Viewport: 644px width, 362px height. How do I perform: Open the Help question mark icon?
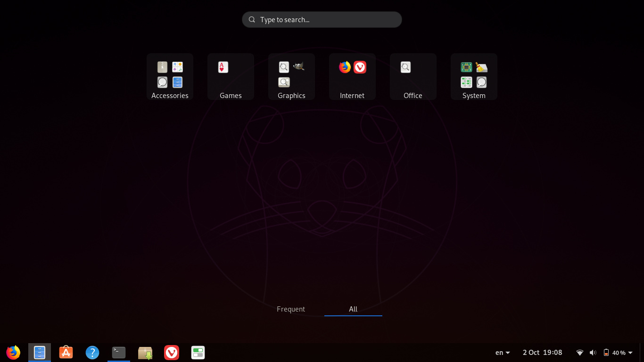tap(92, 352)
